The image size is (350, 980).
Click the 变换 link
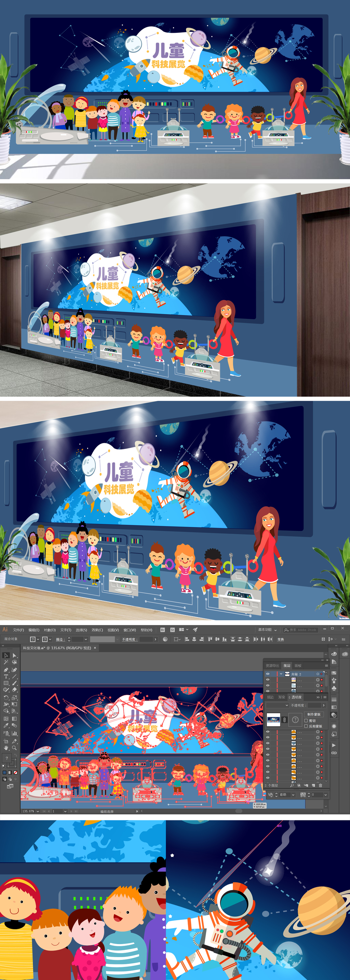(280, 640)
